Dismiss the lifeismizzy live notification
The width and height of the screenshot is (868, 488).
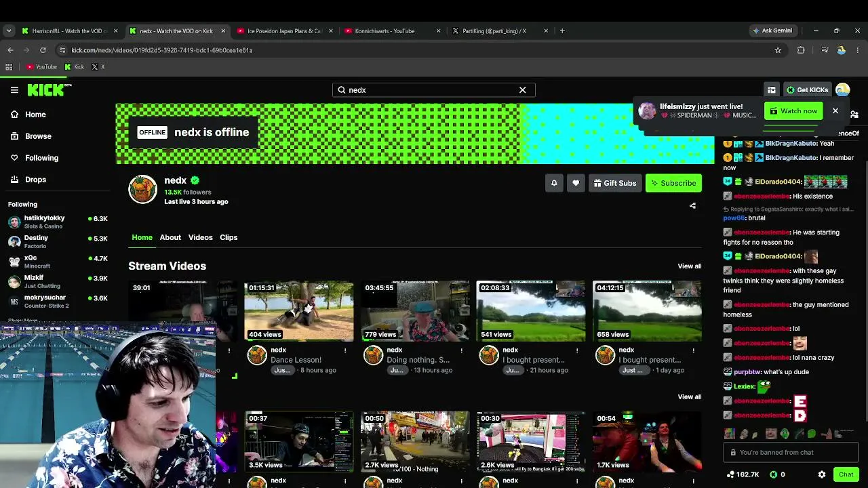tap(835, 110)
